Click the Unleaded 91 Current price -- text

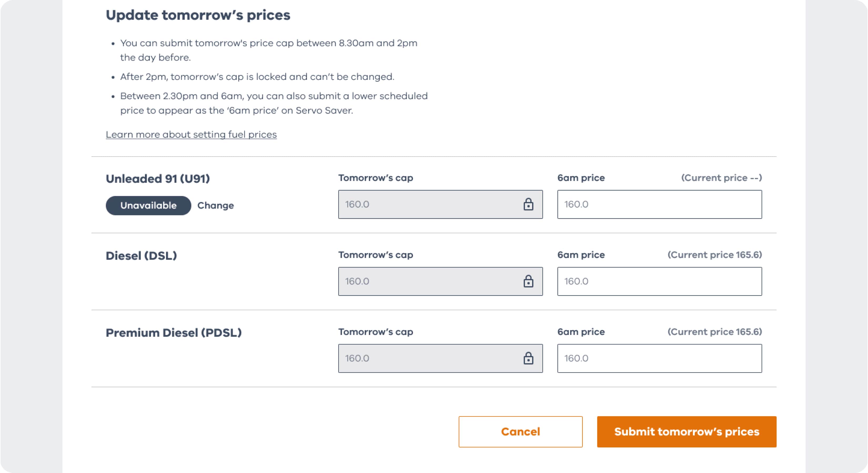point(721,178)
